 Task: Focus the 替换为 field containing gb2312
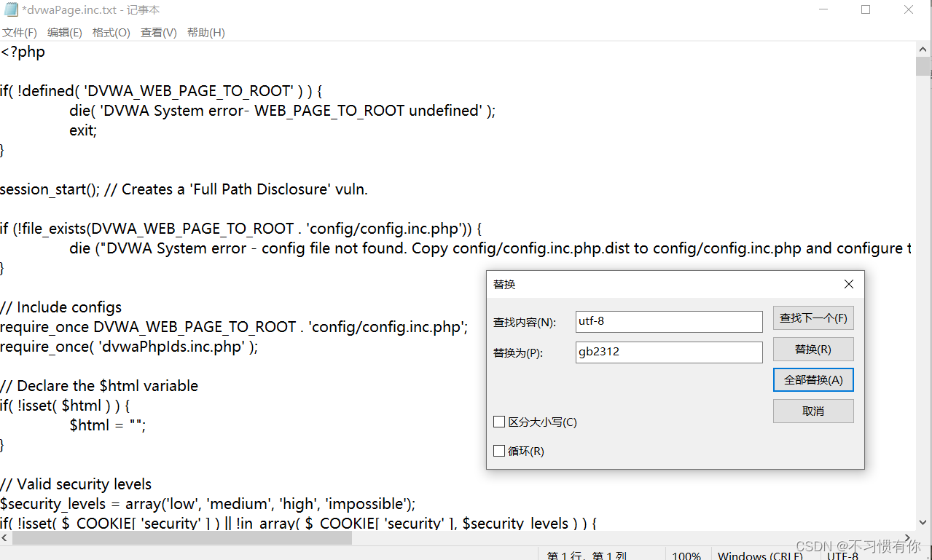[x=669, y=352]
